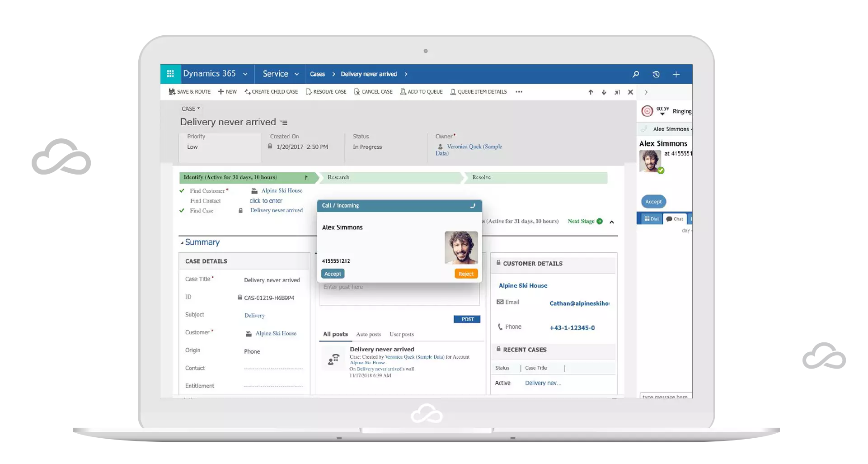Screen dimensions: 868x464
Task: Open Delivery never arrived Find Case link
Action: click(276, 210)
